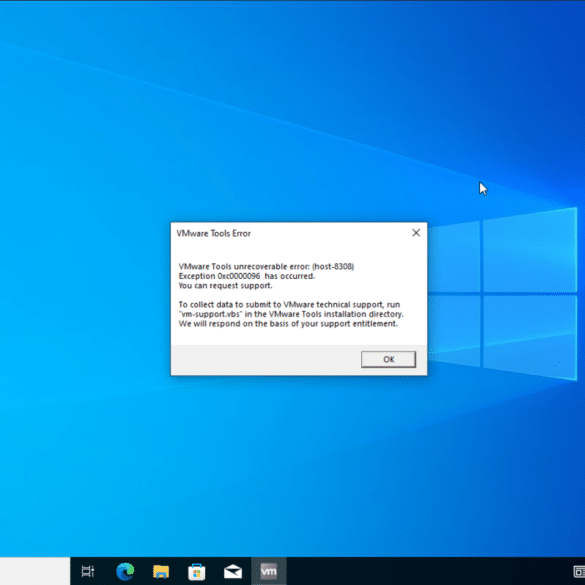
Task: Open the Mail app taskbar icon
Action: [x=233, y=571]
